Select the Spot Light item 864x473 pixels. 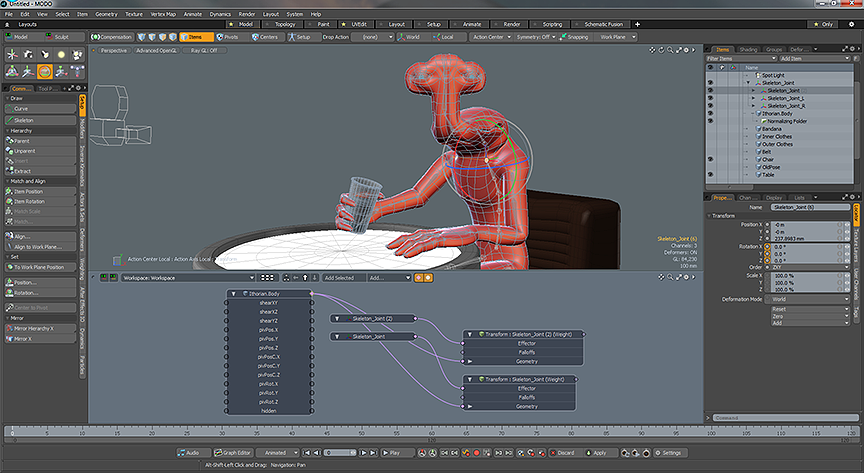pos(773,75)
